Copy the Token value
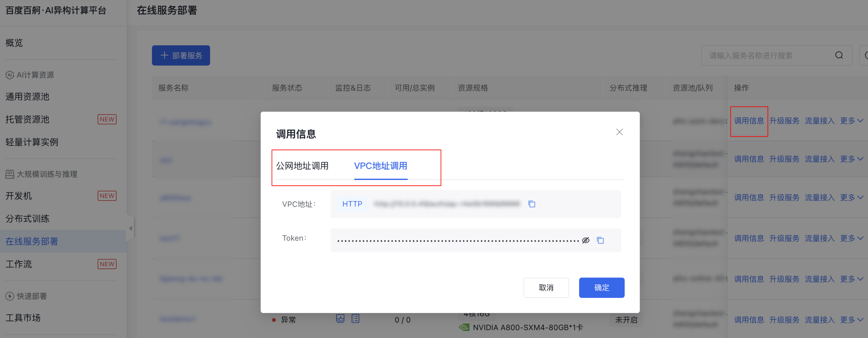The image size is (868, 338). pyautogui.click(x=600, y=240)
